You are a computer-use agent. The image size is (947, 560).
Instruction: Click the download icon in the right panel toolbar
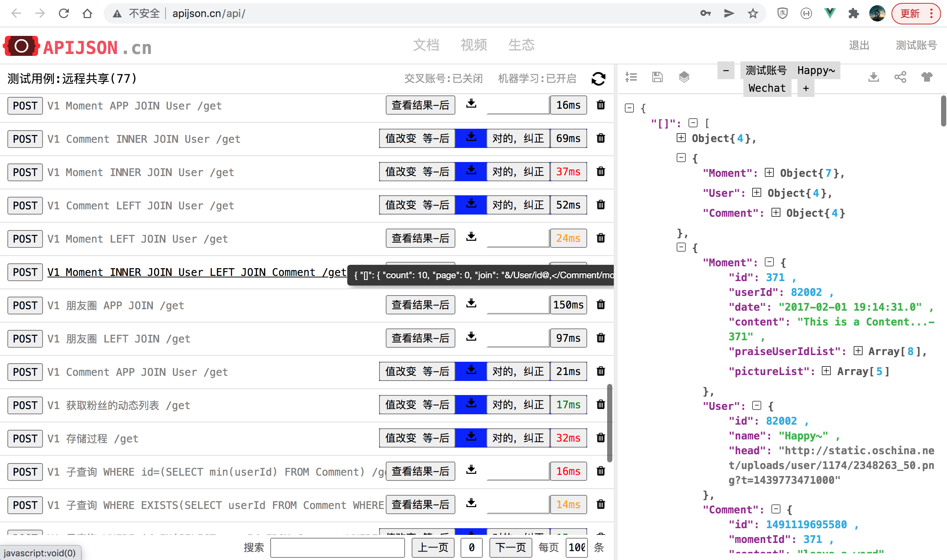click(873, 77)
